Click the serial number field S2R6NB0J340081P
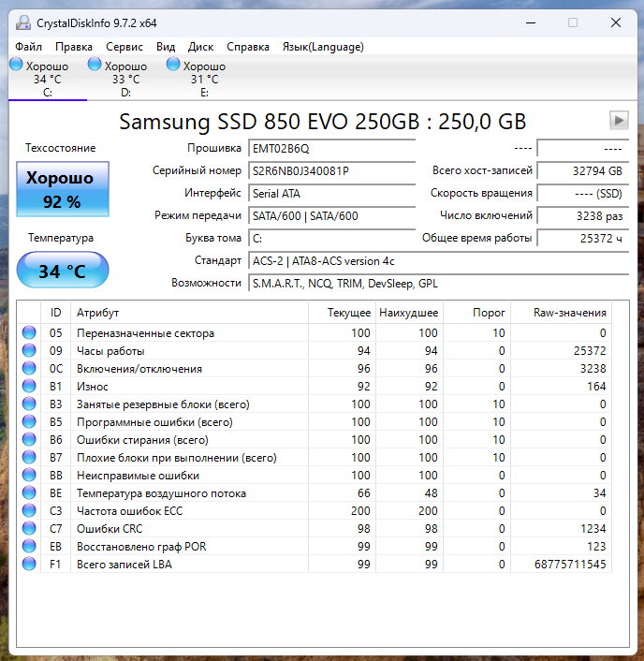The image size is (644, 661). click(331, 171)
